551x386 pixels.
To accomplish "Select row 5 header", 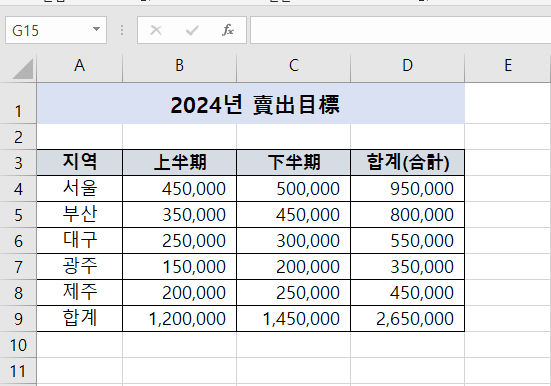I will click(x=18, y=215).
